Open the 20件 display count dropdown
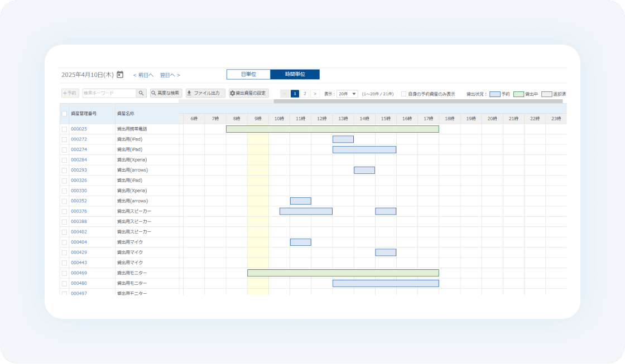Image resolution: width=625 pixels, height=364 pixels. (347, 94)
